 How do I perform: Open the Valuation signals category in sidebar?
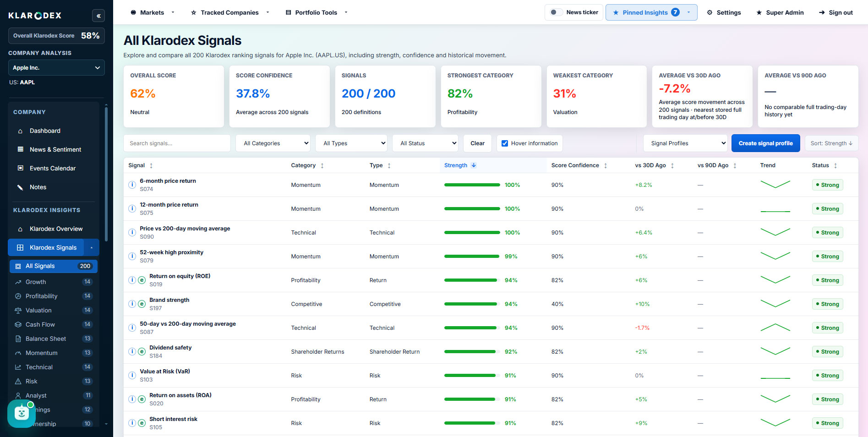coord(54,310)
